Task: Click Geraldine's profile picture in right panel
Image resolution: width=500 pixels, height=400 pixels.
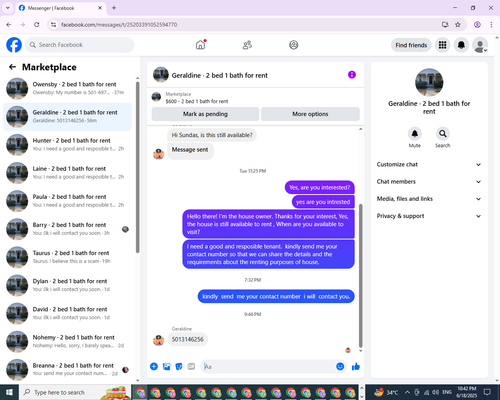Action: click(429, 82)
